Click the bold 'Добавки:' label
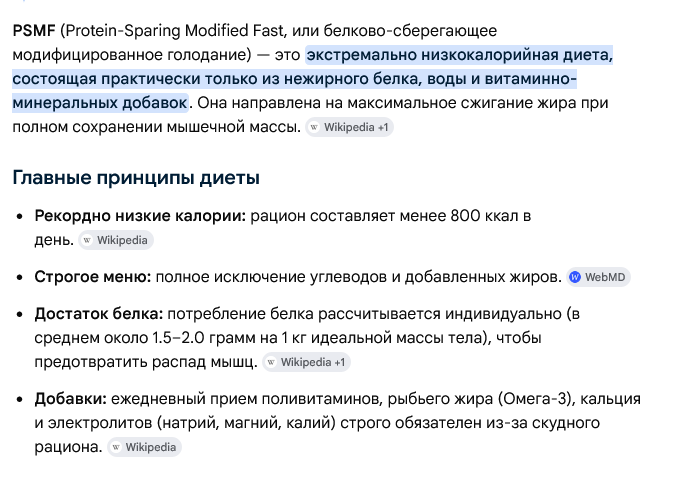 point(70,399)
